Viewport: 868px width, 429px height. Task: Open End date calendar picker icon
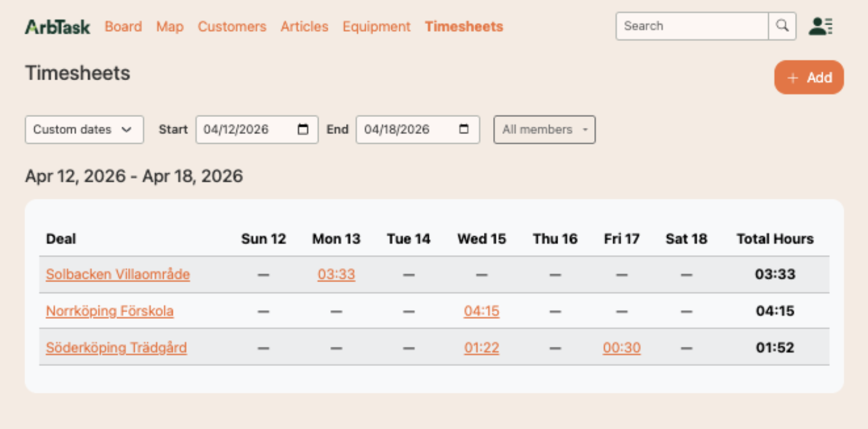[464, 130]
